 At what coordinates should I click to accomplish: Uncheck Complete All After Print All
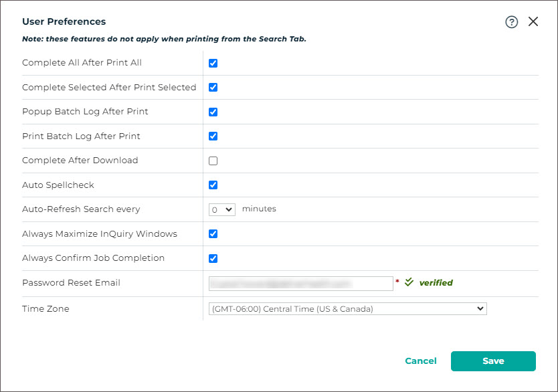(x=213, y=63)
